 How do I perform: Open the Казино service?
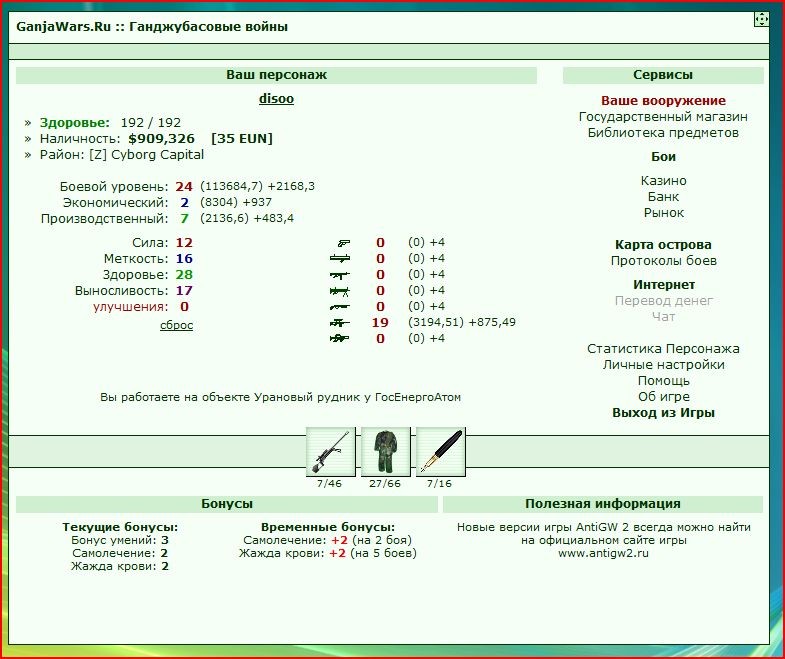click(663, 181)
